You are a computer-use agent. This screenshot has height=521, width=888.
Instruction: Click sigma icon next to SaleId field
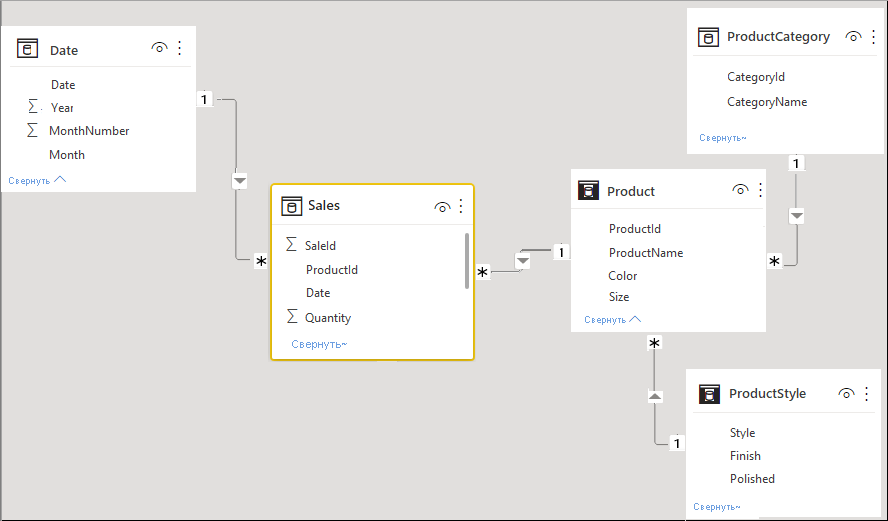click(x=291, y=245)
